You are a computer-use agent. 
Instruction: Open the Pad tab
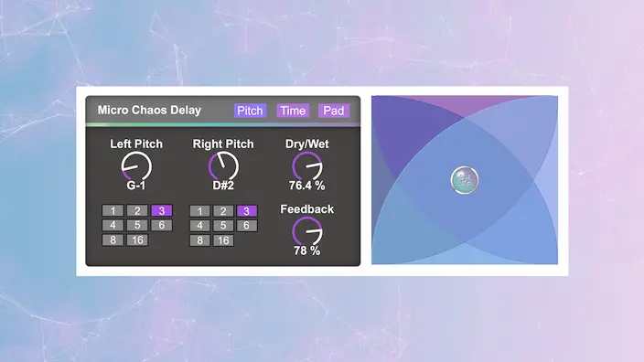pyautogui.click(x=334, y=111)
